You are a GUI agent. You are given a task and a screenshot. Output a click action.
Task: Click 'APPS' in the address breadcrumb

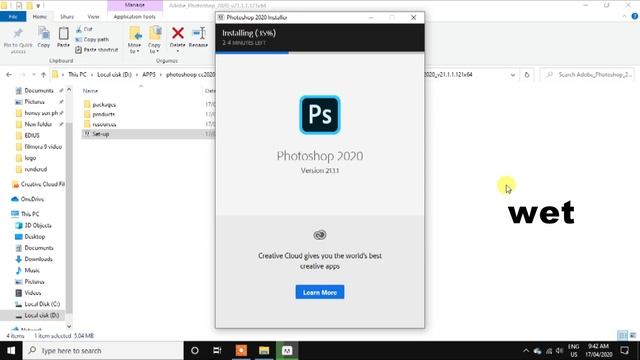pyautogui.click(x=149, y=75)
